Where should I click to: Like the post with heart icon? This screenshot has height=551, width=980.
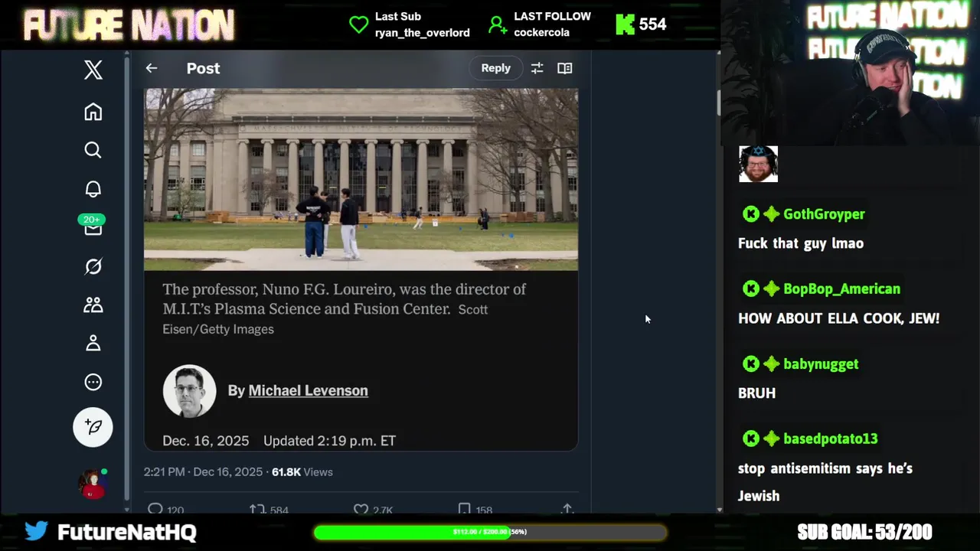[361, 509]
